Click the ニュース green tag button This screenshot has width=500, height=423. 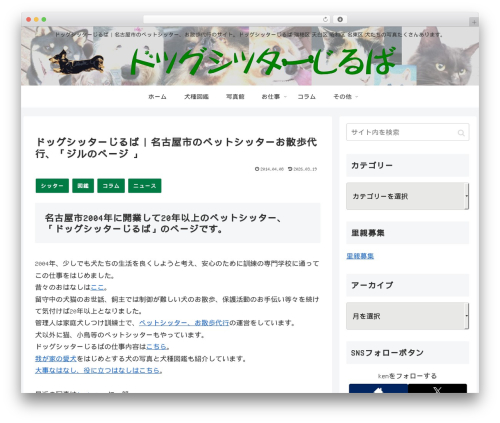tap(145, 186)
